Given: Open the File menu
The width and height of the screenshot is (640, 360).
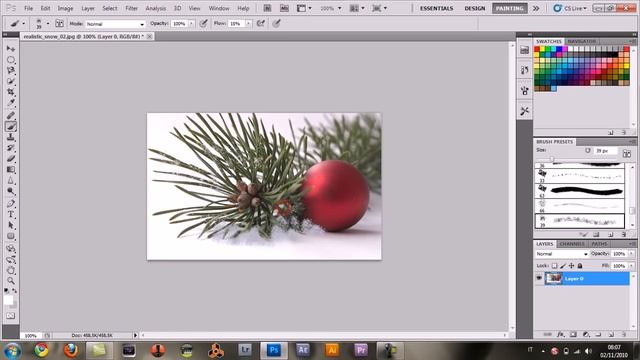Looking at the screenshot, I should pos(28,8).
